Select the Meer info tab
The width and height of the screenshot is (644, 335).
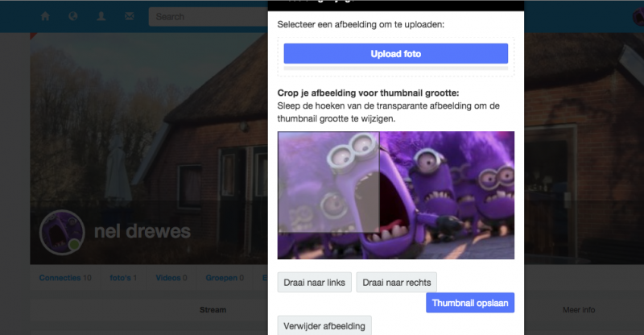click(579, 310)
